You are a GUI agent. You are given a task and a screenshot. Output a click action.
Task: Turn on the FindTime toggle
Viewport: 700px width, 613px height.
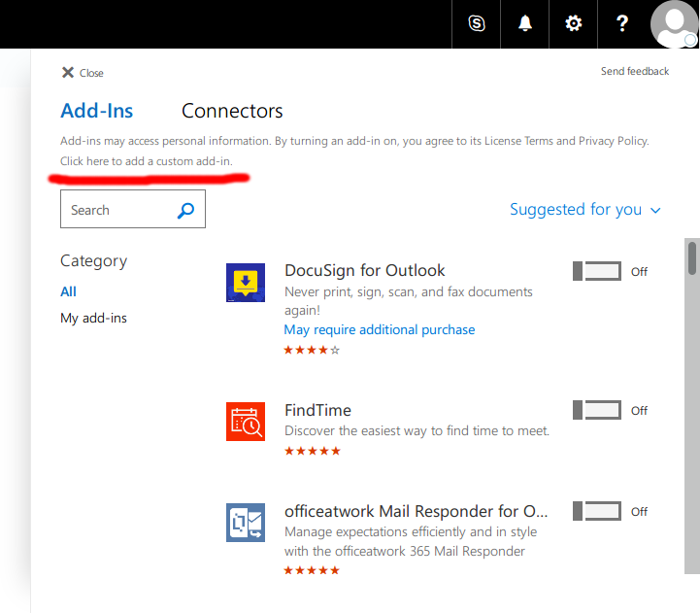[597, 410]
